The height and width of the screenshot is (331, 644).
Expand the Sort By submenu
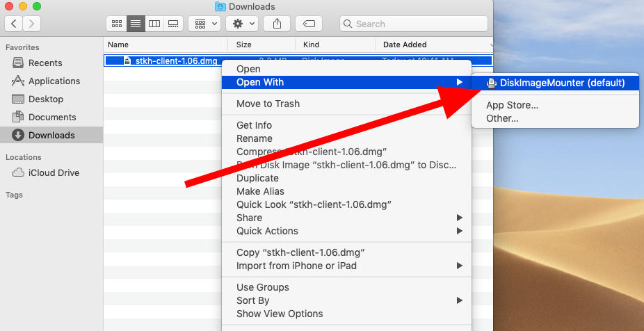point(252,300)
